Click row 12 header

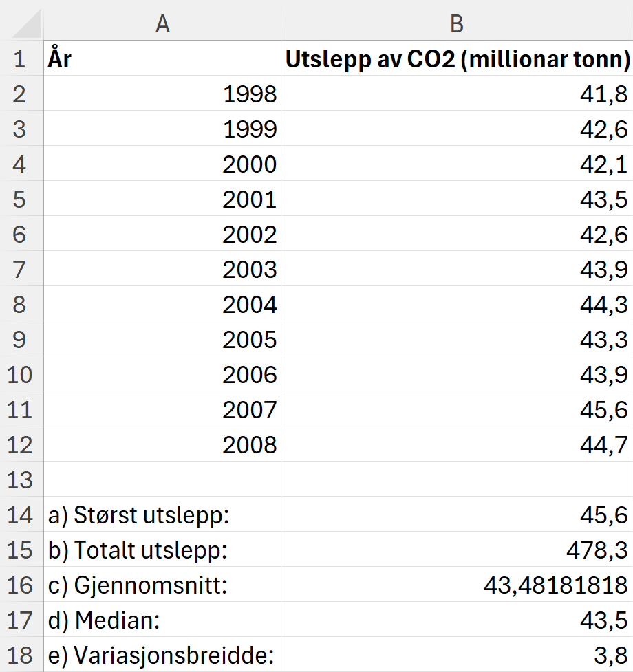(21, 444)
